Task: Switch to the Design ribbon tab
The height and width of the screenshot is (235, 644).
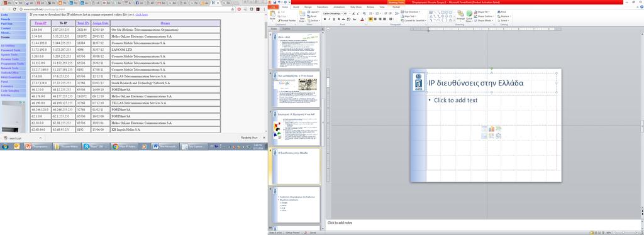Action: 308,7
